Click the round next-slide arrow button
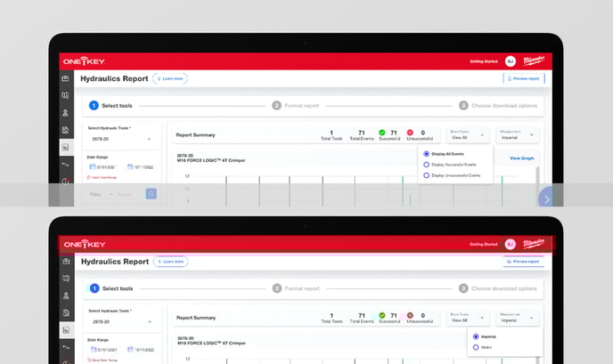Viewport: 613px width, 364px height. pos(546,199)
